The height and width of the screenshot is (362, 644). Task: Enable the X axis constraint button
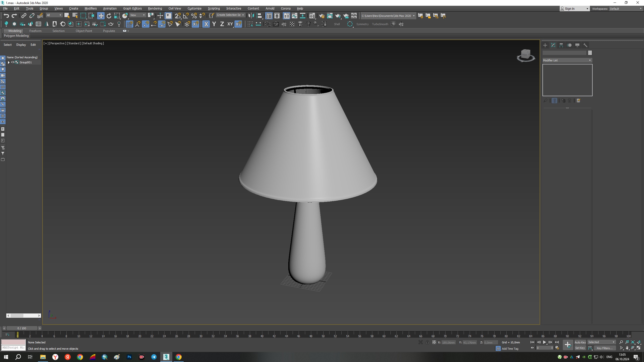tap(206, 24)
